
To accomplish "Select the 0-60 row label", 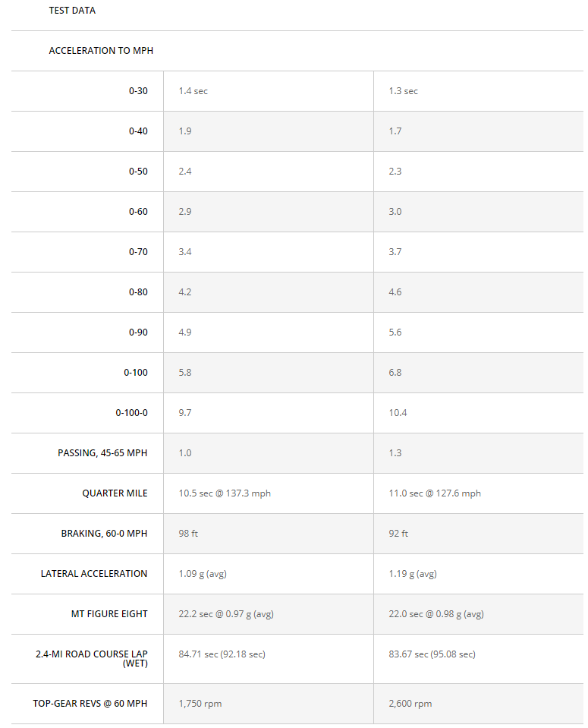I will tap(138, 212).
